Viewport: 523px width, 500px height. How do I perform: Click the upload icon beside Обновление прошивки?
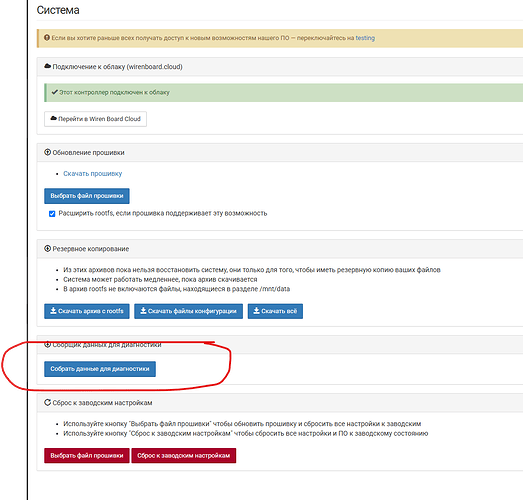[47, 152]
